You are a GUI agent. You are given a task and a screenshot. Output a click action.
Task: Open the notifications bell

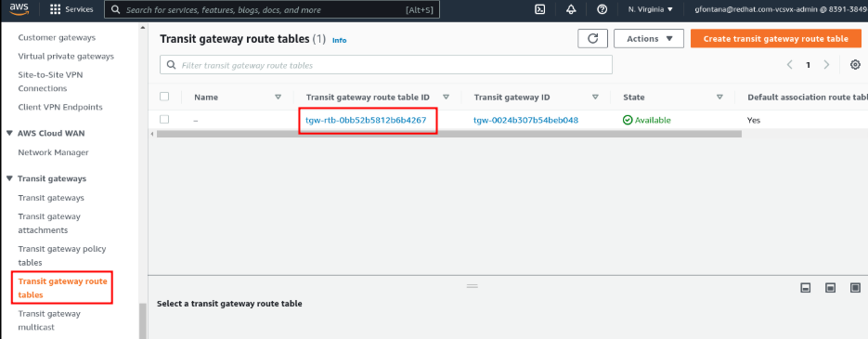coord(571,9)
